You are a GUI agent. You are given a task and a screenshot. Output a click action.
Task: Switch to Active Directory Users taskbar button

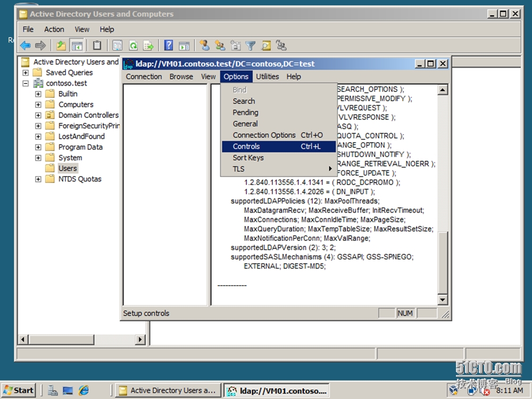click(x=168, y=390)
